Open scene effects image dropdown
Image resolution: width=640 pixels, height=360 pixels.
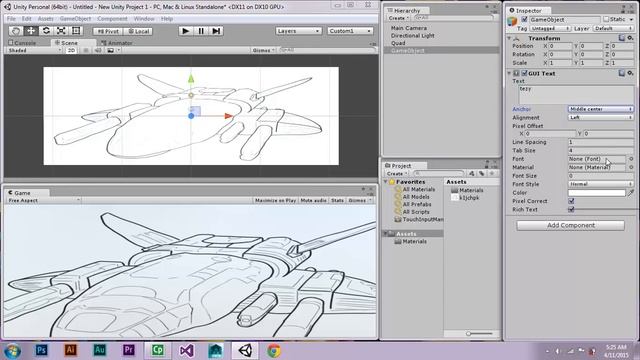coord(113,50)
